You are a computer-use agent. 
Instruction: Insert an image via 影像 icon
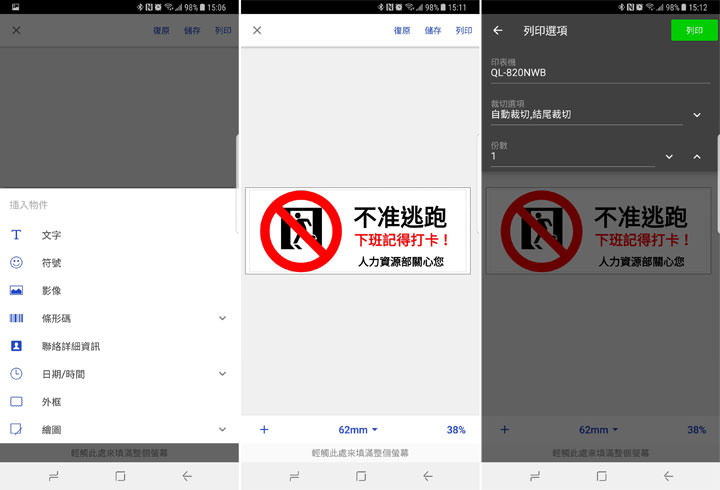[16, 291]
